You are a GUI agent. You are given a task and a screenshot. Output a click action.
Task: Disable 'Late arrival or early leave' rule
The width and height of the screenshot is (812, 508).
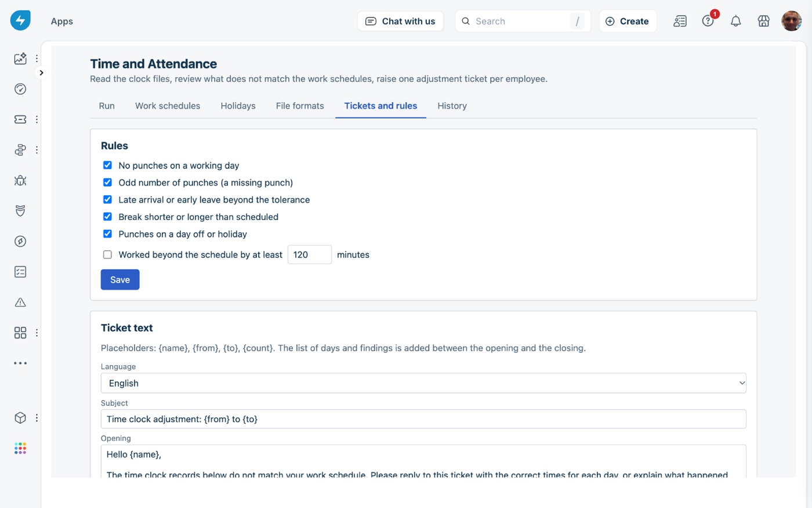click(x=107, y=200)
